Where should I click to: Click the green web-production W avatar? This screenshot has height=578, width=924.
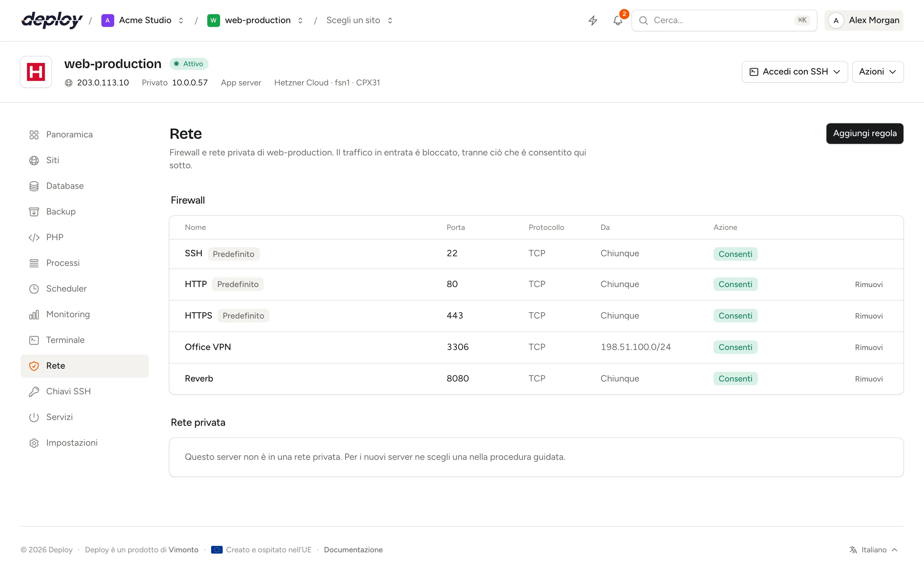click(x=213, y=20)
